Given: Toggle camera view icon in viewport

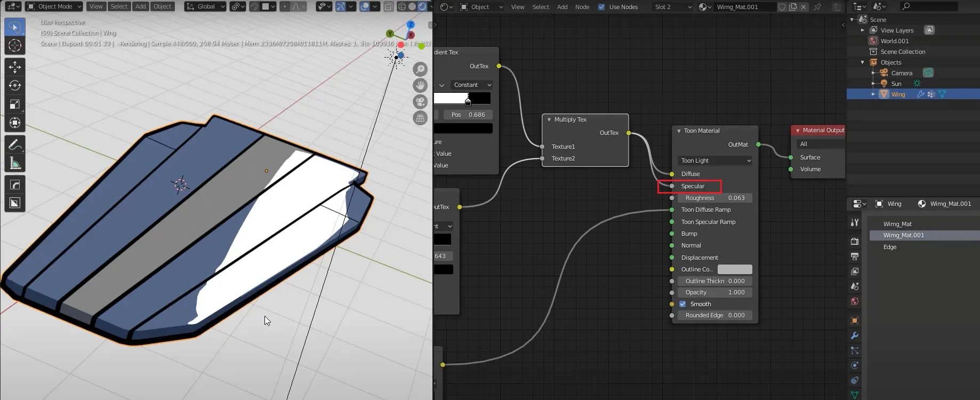Looking at the screenshot, I should pos(420,102).
